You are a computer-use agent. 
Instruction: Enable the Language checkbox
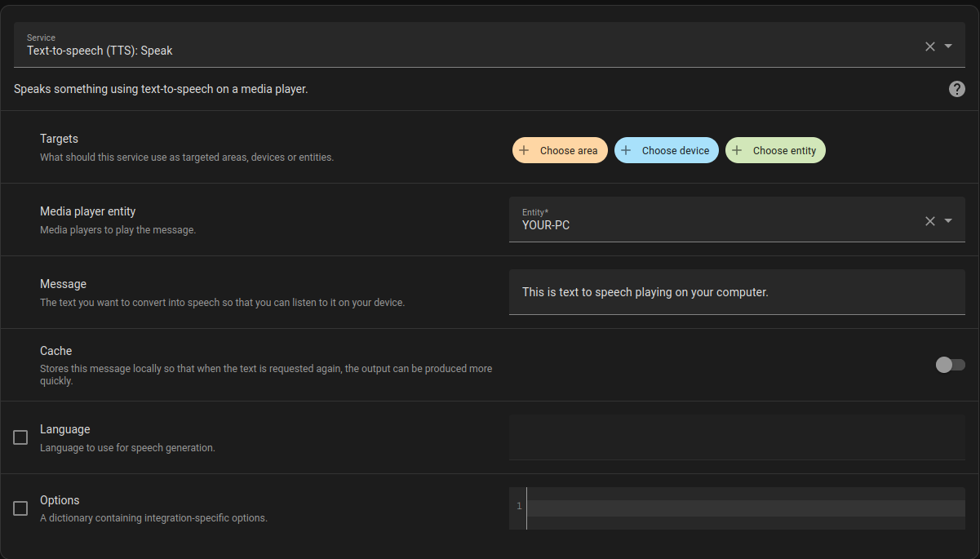point(20,437)
